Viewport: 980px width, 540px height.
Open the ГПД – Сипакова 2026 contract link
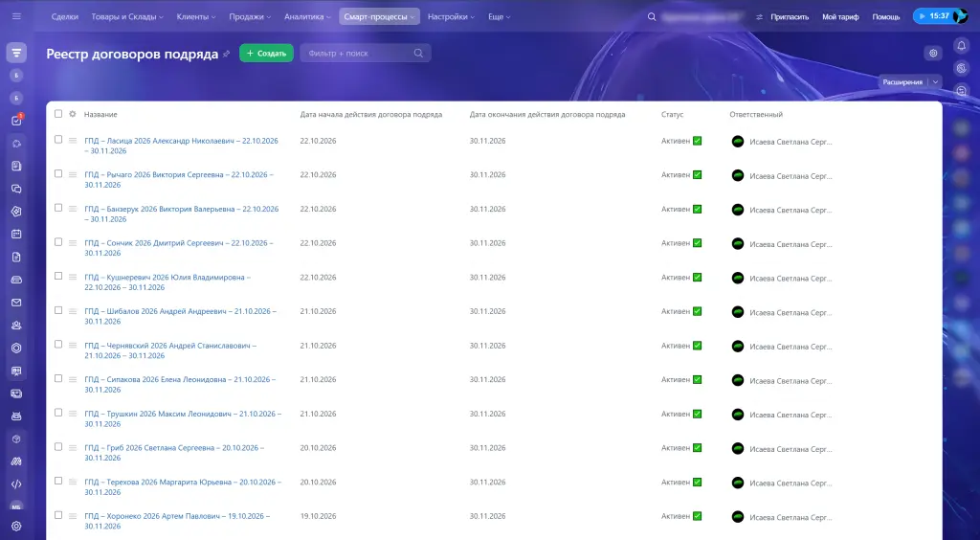click(179, 384)
